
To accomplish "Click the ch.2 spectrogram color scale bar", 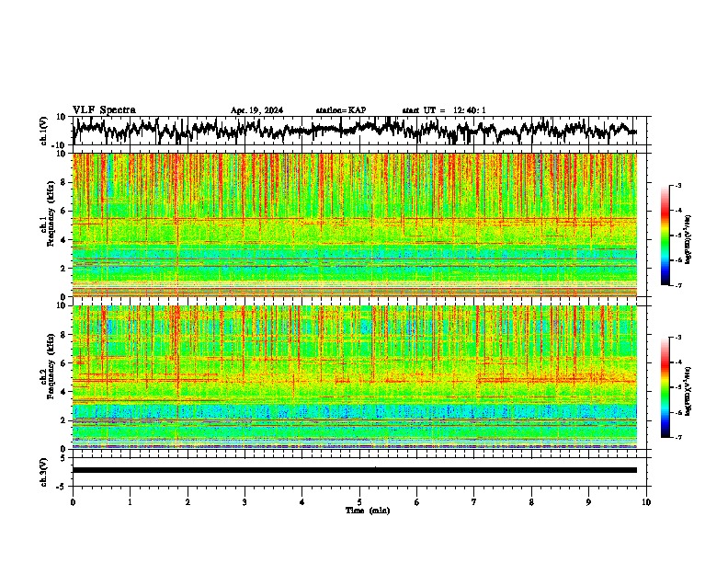I will (665, 387).
